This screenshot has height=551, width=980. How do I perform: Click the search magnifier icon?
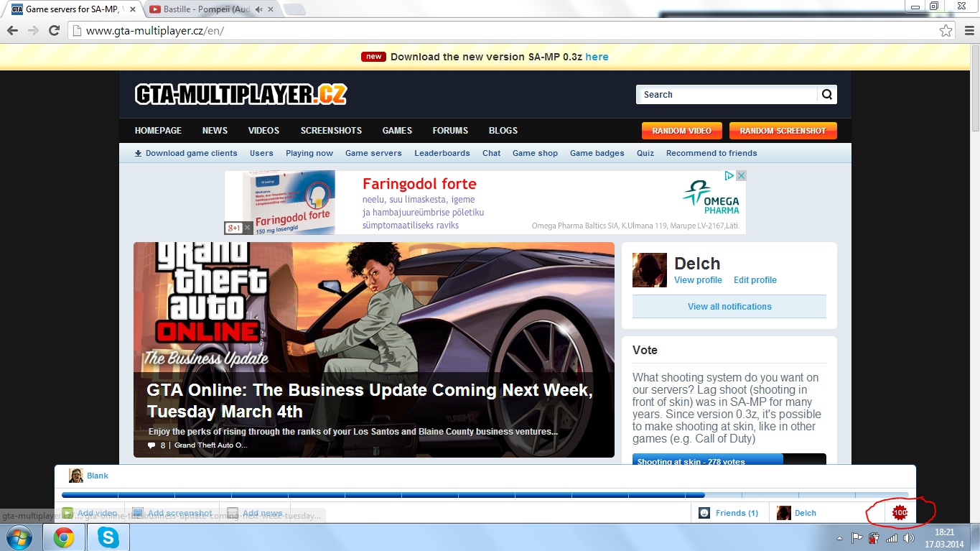[827, 94]
